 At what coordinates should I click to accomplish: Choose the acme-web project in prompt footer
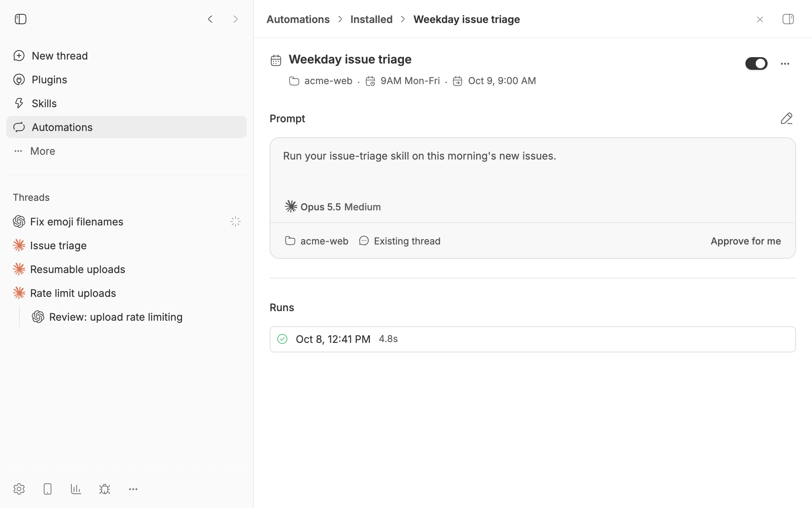[x=317, y=241]
